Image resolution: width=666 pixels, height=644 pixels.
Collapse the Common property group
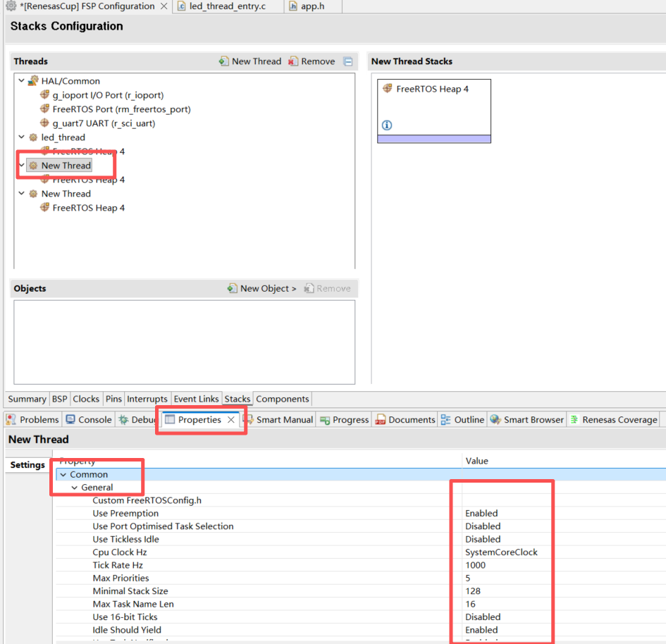point(63,474)
